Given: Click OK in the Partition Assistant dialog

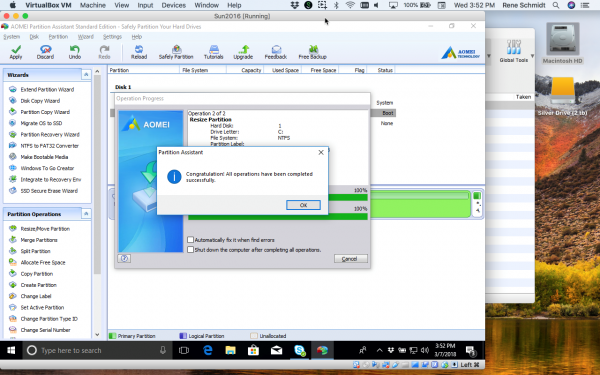Looking at the screenshot, I should [303, 205].
